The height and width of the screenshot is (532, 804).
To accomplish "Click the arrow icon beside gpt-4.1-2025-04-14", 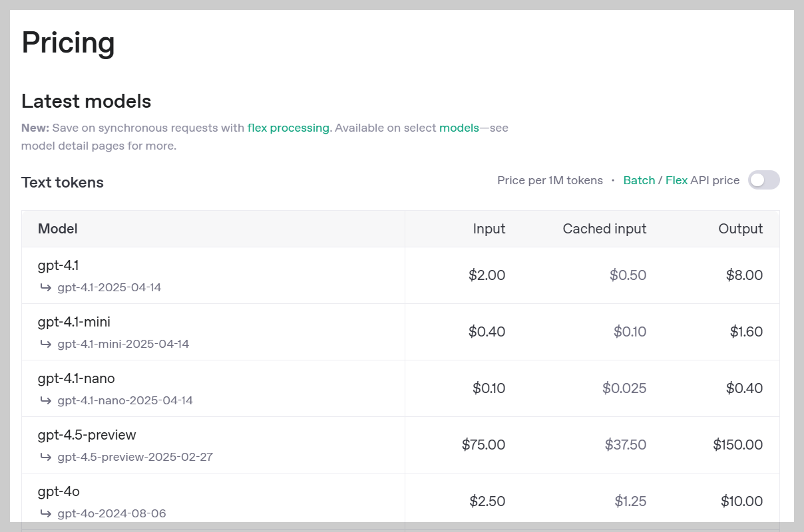I will click(x=45, y=287).
